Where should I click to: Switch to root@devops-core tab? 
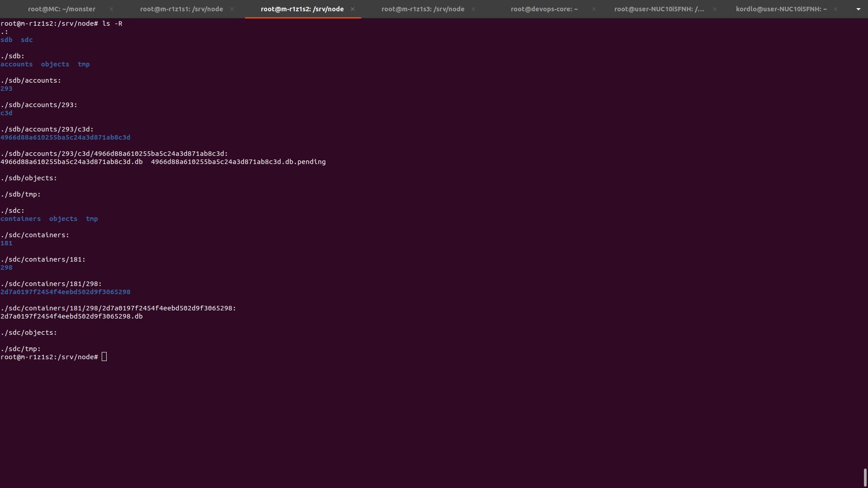point(544,9)
